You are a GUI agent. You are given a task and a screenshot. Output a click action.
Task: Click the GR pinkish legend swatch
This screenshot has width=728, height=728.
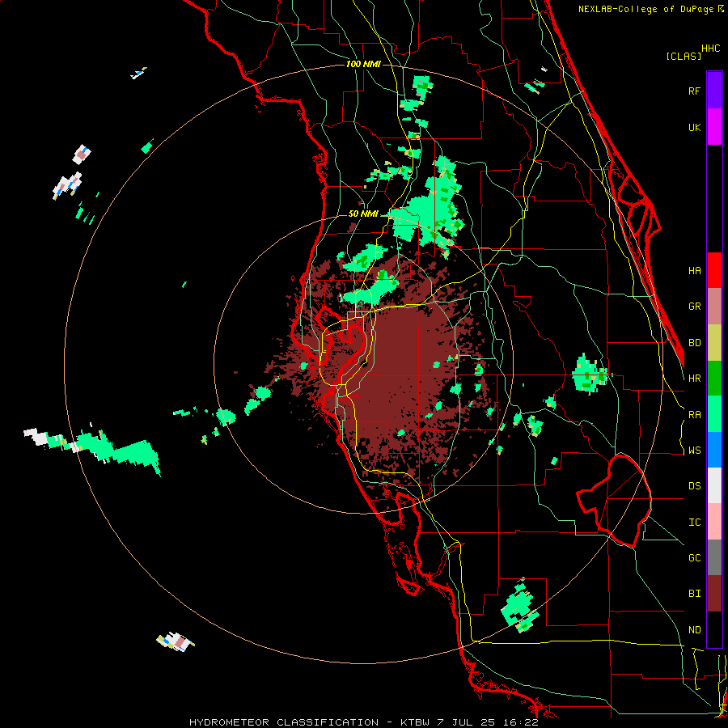click(714, 307)
